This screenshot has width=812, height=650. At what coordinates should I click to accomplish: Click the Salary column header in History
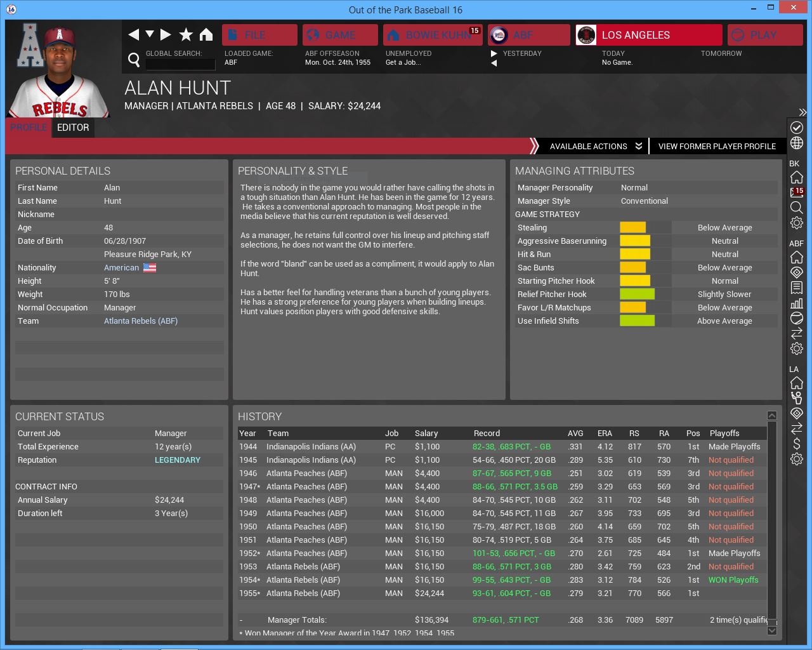click(x=426, y=434)
